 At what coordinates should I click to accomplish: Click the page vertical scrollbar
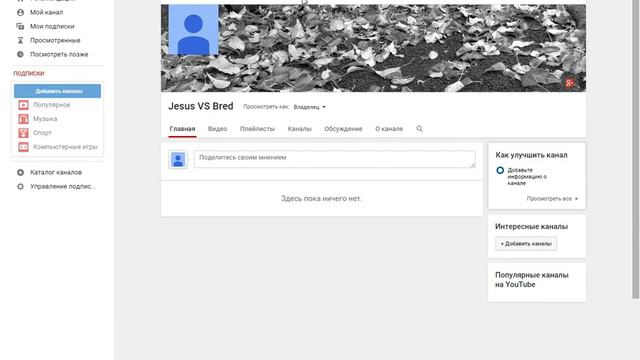tap(636, 149)
